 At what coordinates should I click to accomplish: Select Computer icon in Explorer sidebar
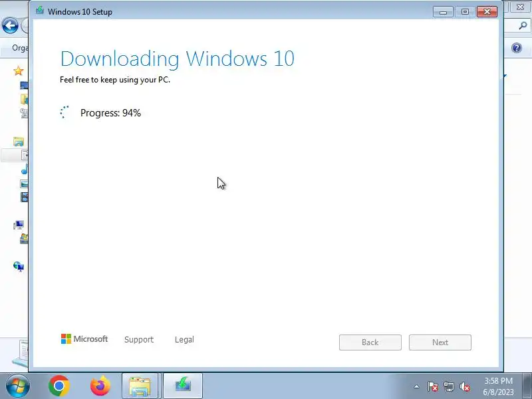tap(19, 225)
